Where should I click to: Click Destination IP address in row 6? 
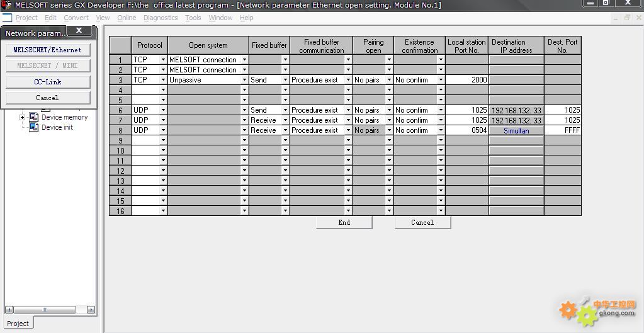coord(516,110)
